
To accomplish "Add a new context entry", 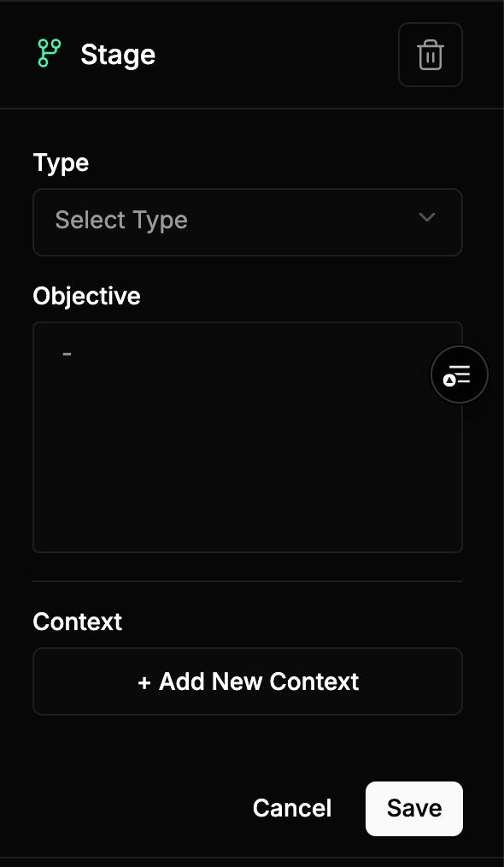I will point(248,681).
